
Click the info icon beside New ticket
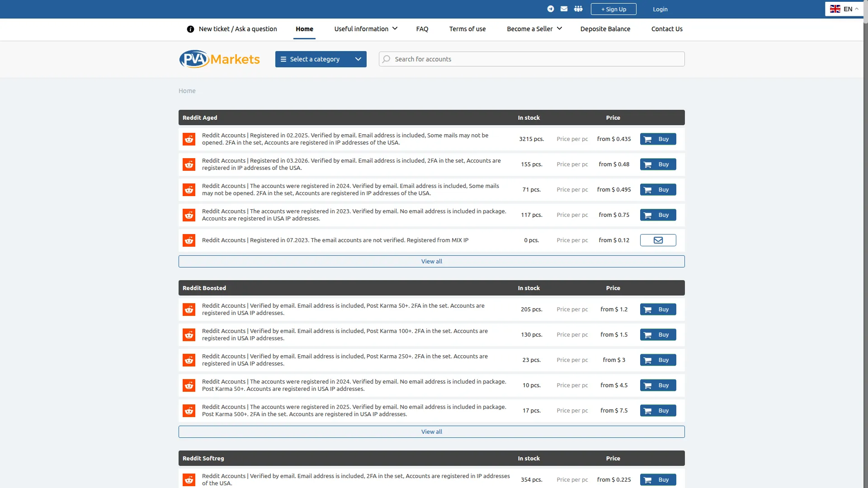pos(190,29)
